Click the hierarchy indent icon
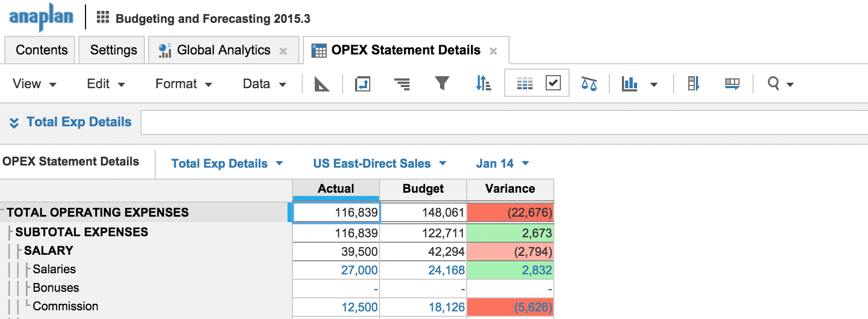Screen dimensions: 868x319 [402, 84]
